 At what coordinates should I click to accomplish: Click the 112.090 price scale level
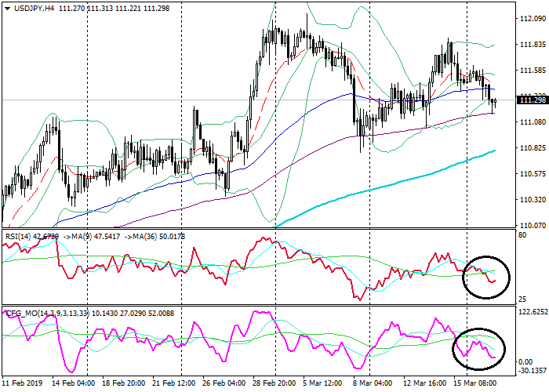532,20
